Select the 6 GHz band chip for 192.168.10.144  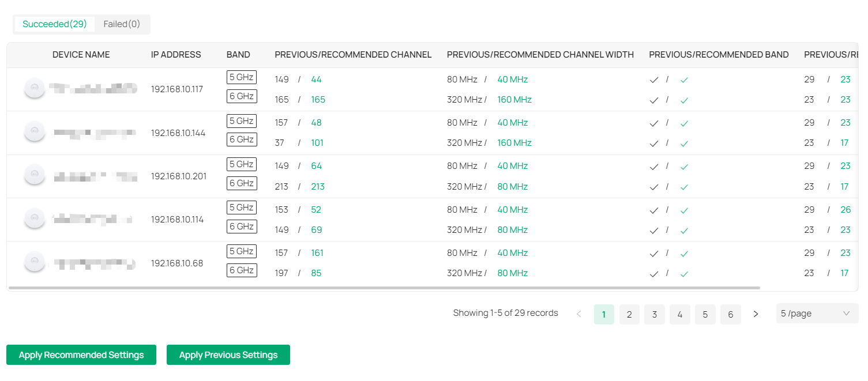[x=242, y=139]
